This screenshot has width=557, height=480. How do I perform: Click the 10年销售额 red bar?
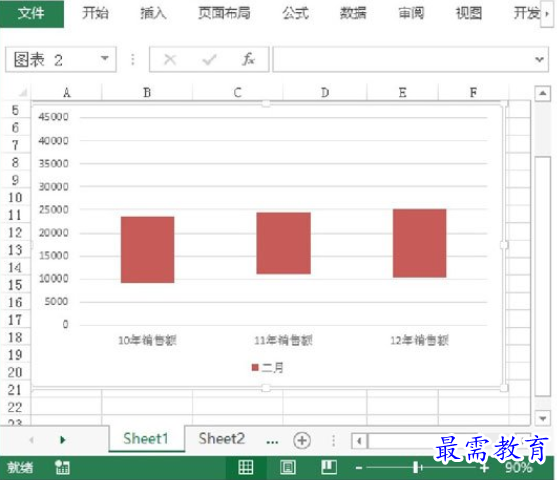click(x=147, y=250)
